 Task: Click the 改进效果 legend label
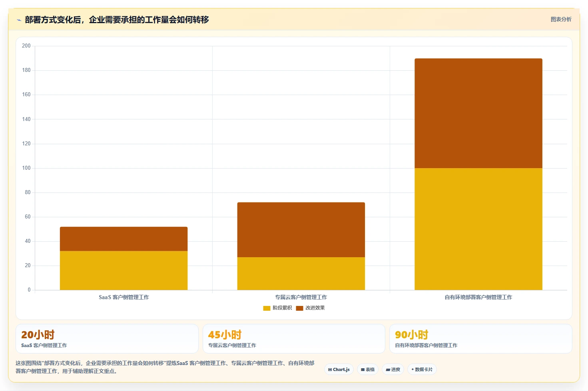pyautogui.click(x=315, y=308)
